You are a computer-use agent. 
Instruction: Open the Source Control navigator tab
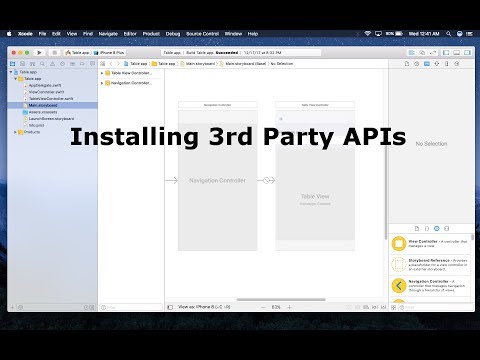click(x=23, y=64)
